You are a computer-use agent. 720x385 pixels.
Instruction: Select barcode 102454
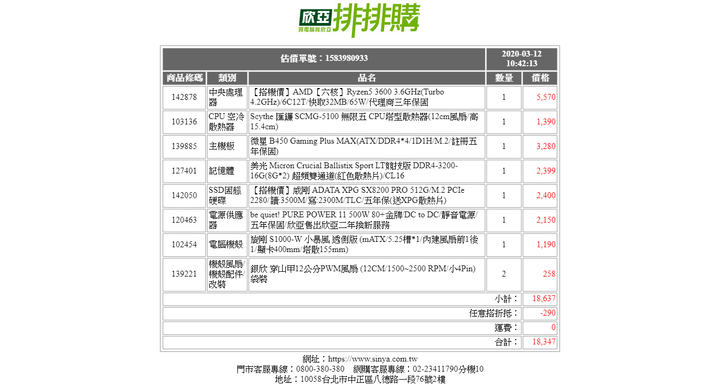click(184, 244)
